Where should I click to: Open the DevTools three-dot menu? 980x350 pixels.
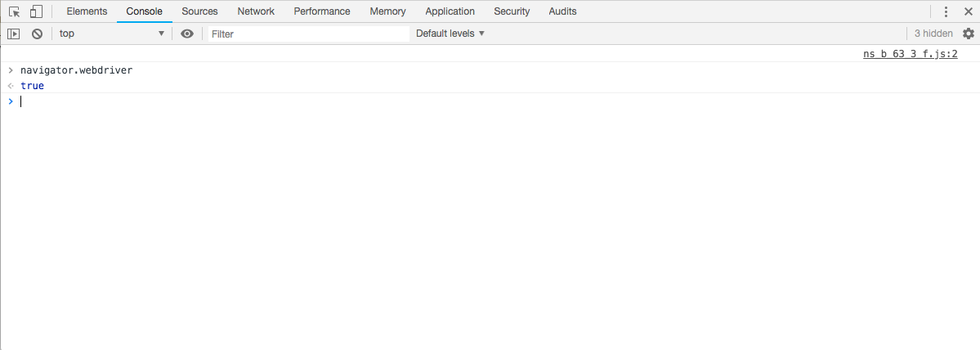coord(946,11)
